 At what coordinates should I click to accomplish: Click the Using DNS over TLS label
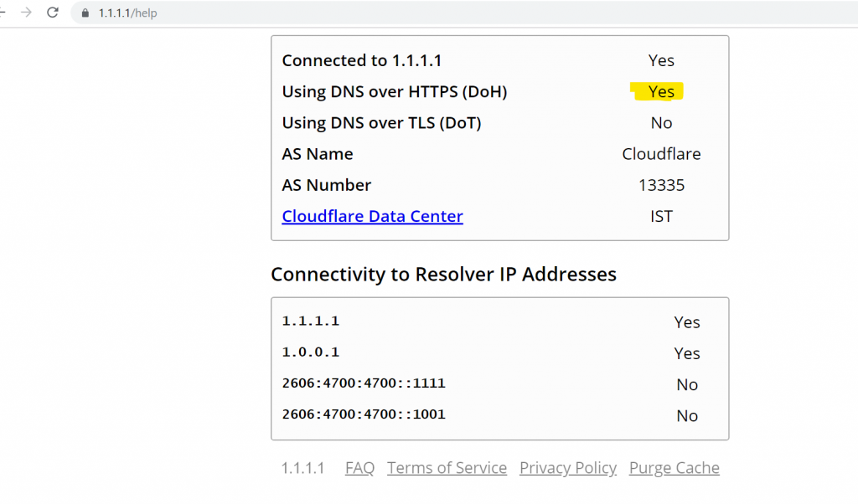coord(381,123)
